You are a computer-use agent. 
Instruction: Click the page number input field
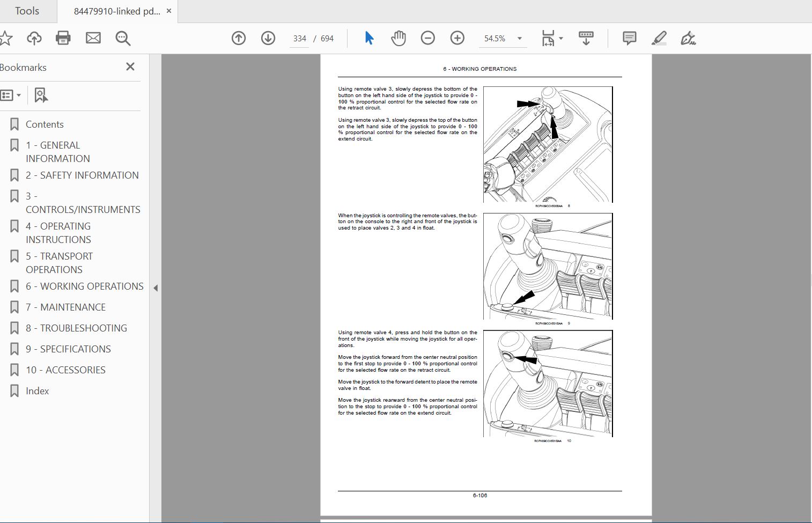(x=299, y=39)
